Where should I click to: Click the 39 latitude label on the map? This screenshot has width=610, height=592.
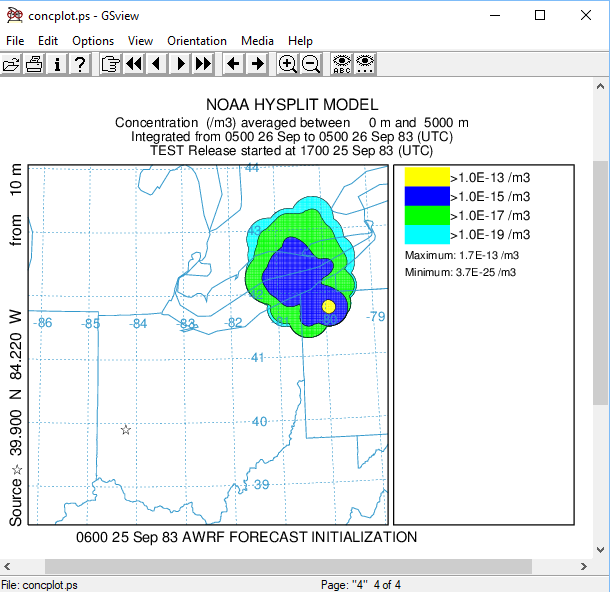(261, 485)
